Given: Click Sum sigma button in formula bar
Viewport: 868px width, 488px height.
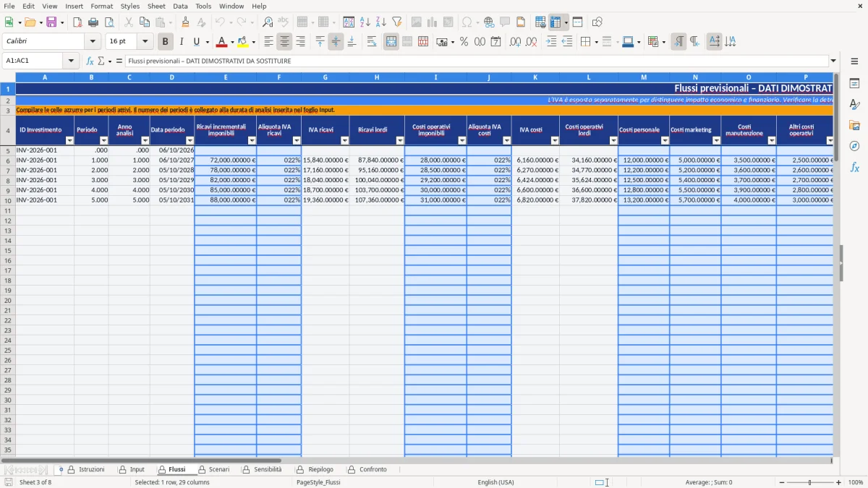Looking at the screenshot, I should click(x=101, y=61).
